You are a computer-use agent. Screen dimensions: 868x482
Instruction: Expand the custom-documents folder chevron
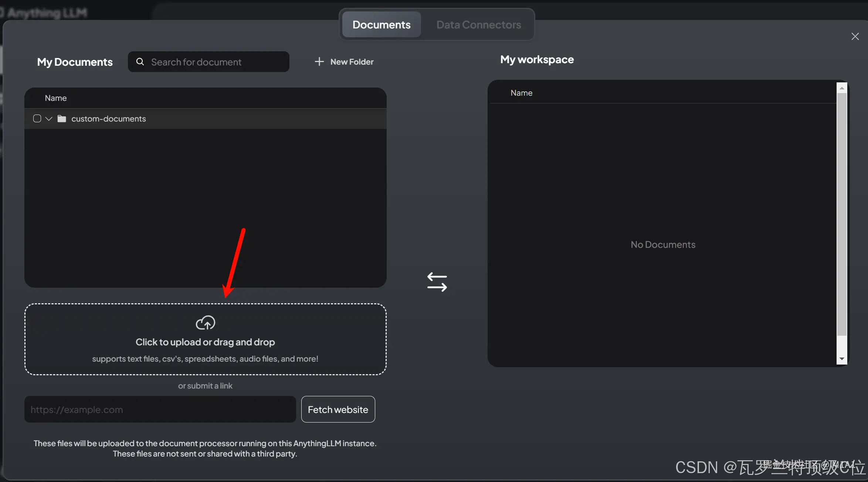(x=49, y=119)
